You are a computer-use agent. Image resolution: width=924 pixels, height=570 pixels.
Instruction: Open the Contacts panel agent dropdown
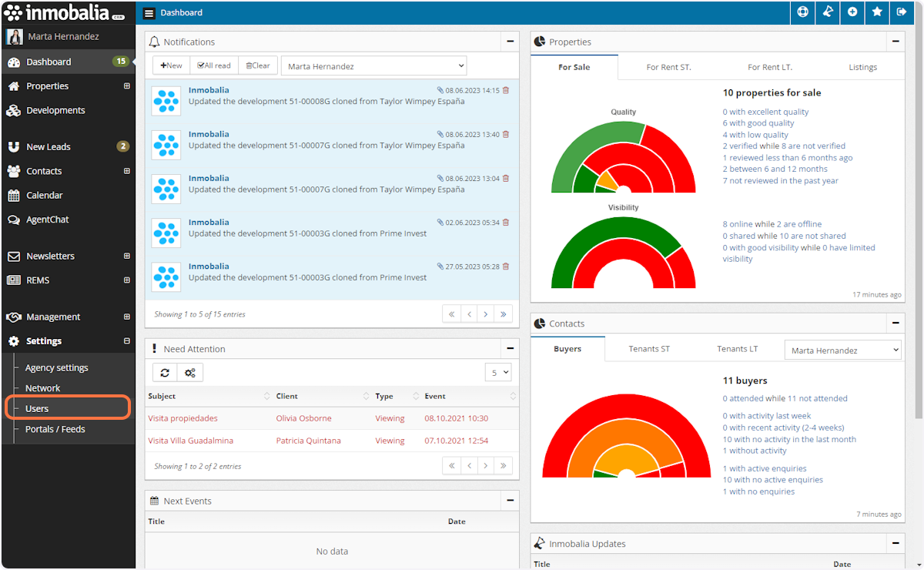(x=842, y=350)
